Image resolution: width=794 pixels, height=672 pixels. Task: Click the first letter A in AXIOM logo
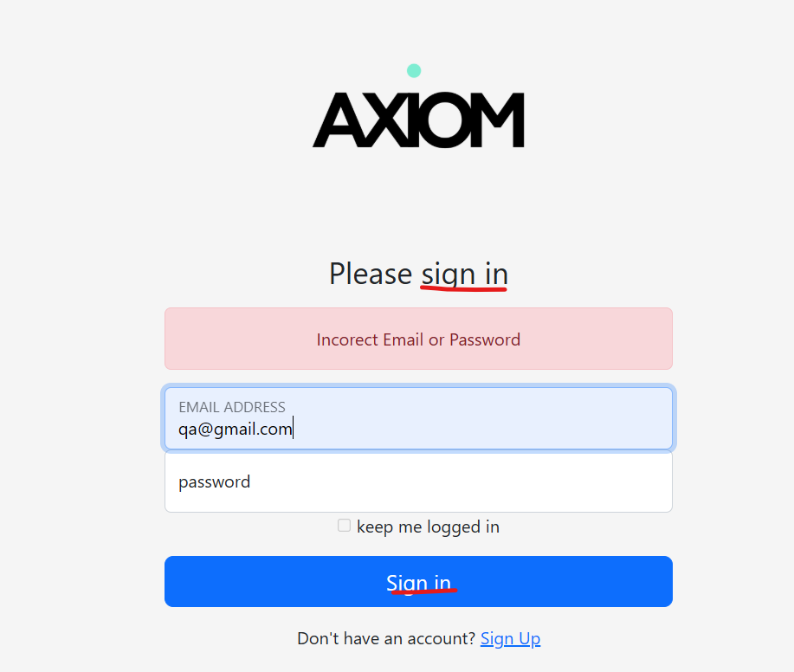pos(339,121)
